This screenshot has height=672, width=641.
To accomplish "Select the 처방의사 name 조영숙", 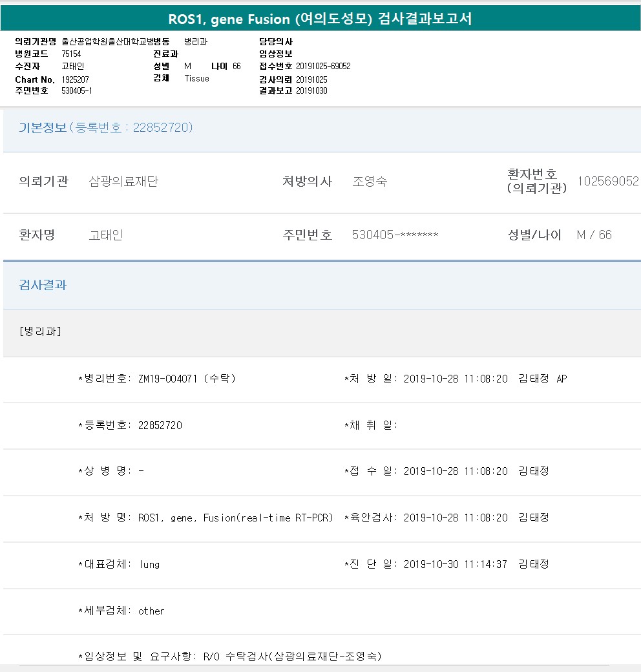I will click(370, 182).
